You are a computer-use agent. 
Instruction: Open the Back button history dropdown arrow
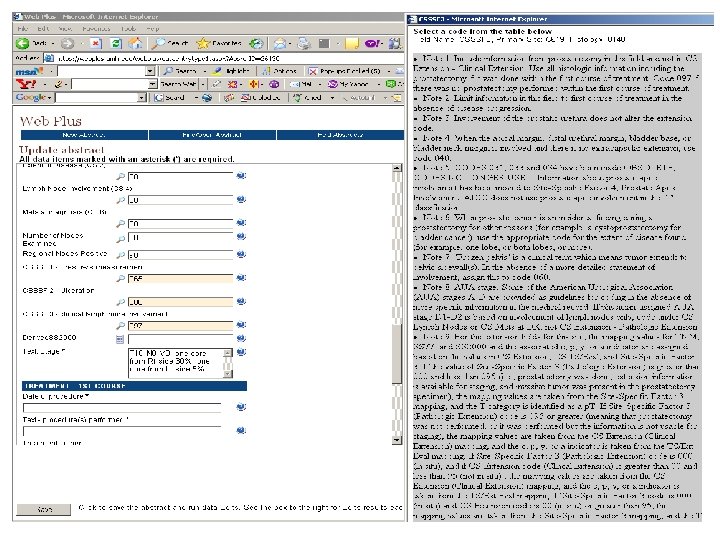click(53, 43)
